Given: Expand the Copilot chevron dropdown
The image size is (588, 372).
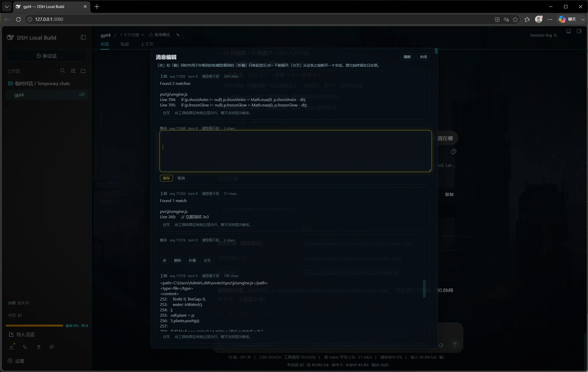Looking at the screenshot, I should pos(582,19).
